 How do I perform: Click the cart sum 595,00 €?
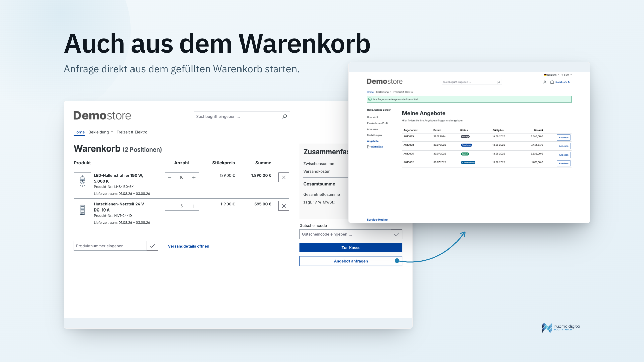pyautogui.click(x=263, y=204)
